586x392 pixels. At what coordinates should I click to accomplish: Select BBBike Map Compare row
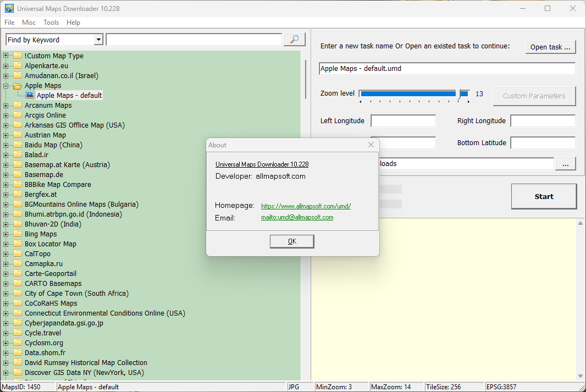58,185
